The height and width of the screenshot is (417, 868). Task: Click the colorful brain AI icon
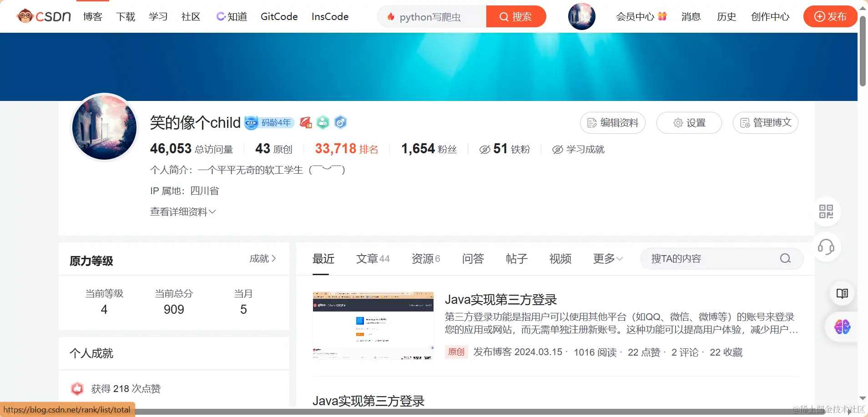[842, 327]
